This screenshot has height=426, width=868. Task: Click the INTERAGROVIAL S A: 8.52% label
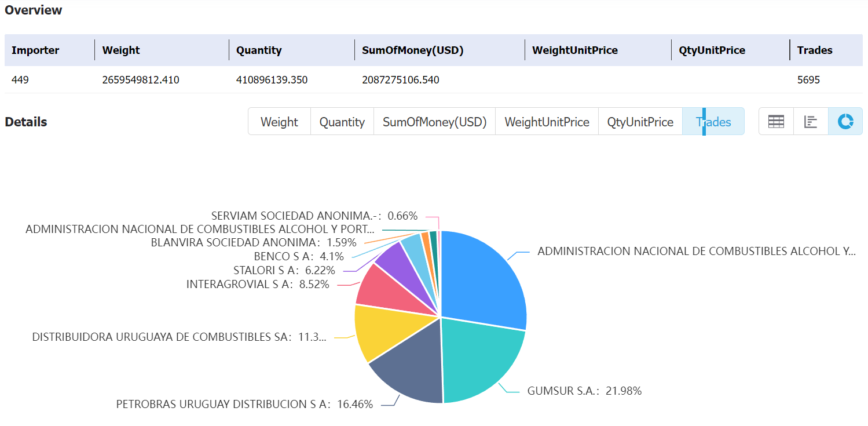[x=258, y=284]
